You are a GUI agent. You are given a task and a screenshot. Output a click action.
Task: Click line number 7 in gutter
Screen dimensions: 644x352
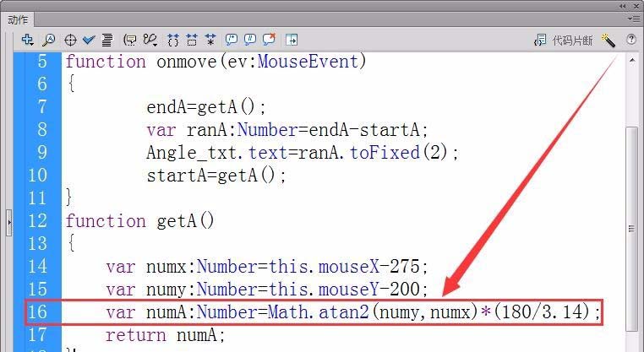(x=42, y=107)
